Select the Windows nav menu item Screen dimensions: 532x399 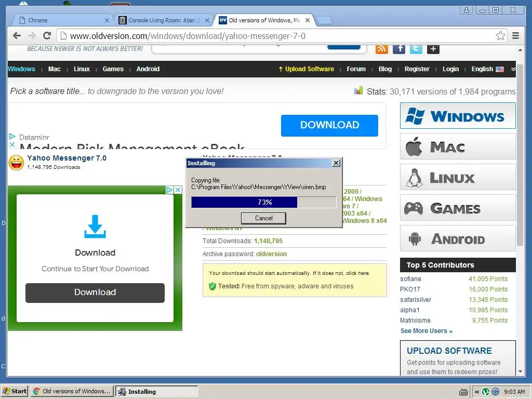tap(21, 69)
